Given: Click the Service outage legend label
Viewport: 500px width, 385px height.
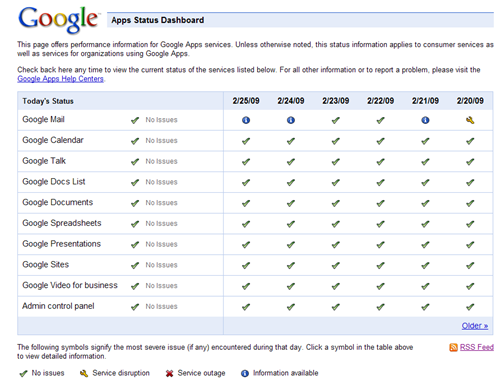Looking at the screenshot, I should 201,373.
